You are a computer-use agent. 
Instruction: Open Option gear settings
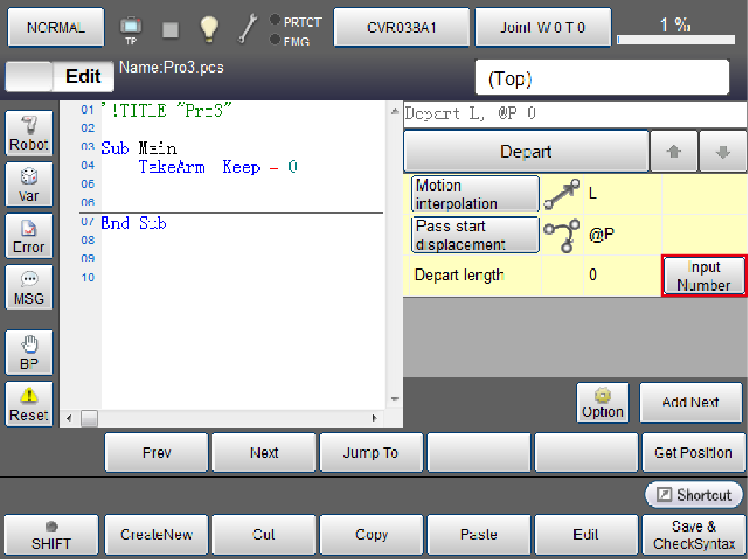pos(602,403)
